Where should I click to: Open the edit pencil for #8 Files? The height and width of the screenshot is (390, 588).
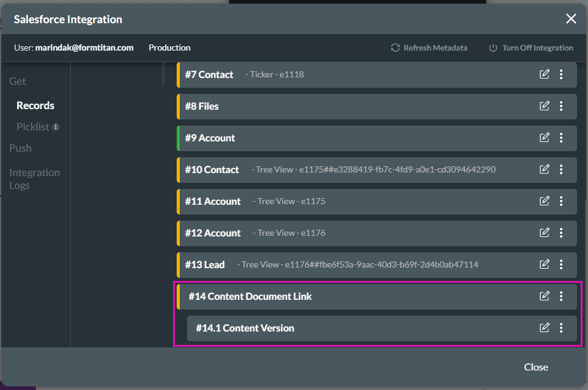544,106
